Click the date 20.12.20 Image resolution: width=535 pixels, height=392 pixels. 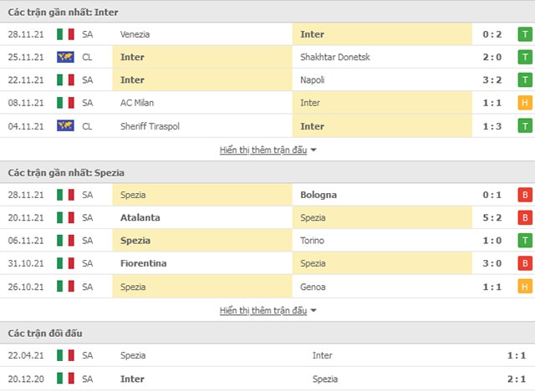26,379
